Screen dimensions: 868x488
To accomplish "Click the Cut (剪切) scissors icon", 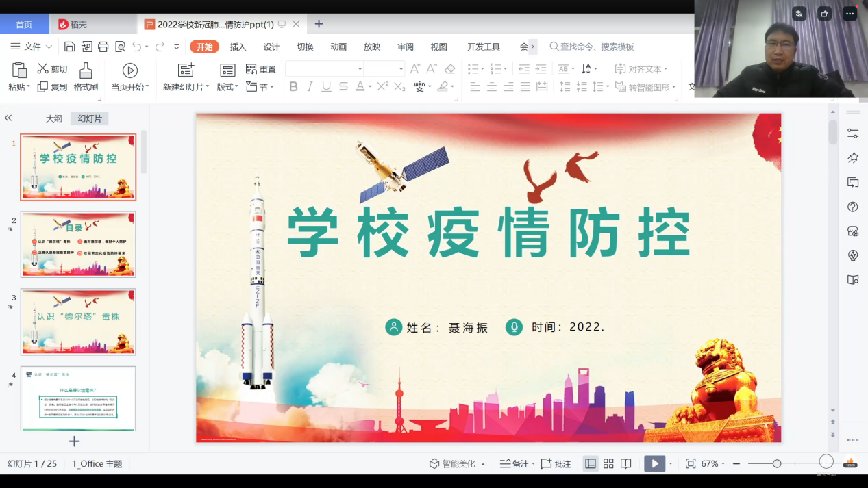I will [x=42, y=68].
